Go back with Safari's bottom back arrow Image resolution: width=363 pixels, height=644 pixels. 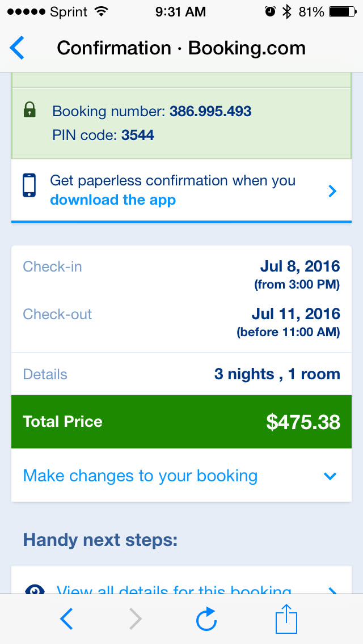click(x=66, y=619)
